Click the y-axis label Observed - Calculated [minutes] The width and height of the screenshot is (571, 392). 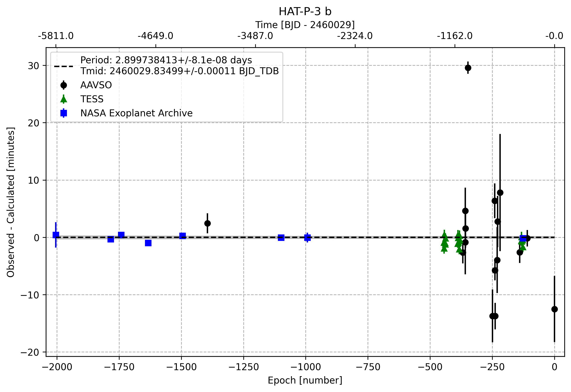click(11, 202)
